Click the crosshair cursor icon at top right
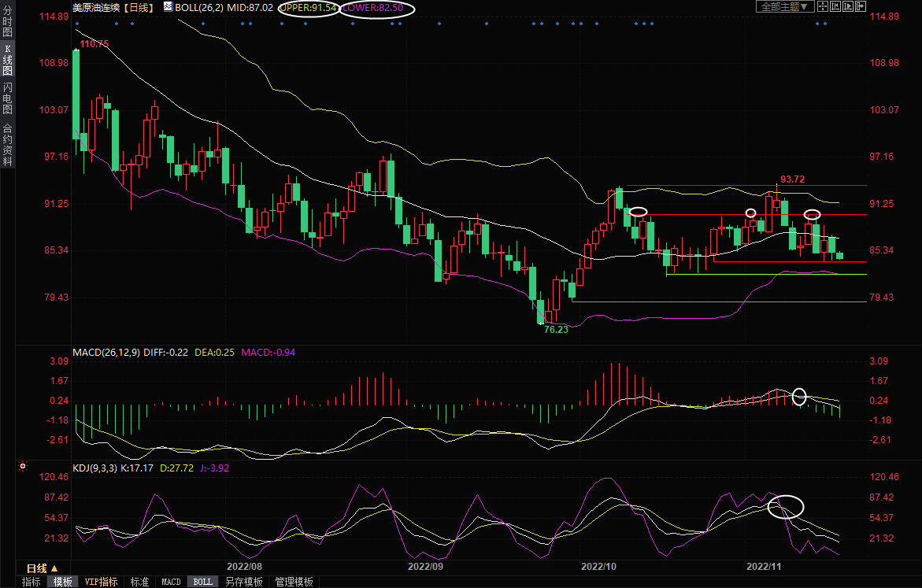This screenshot has width=922, height=588. coord(823,6)
